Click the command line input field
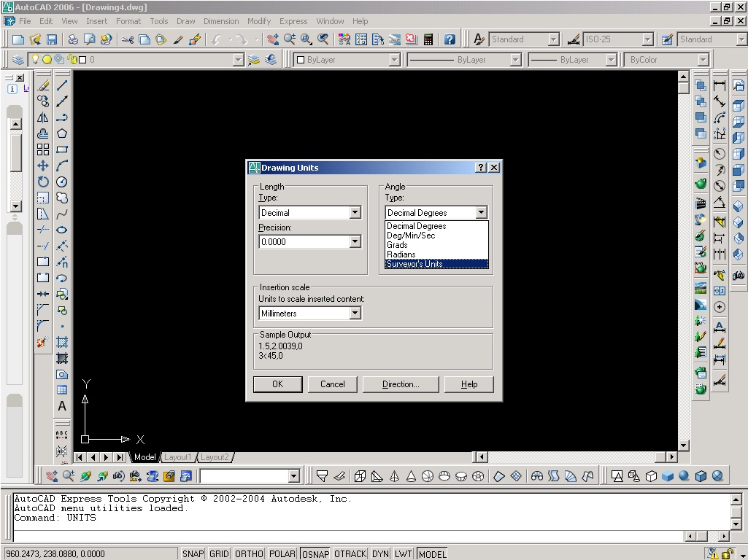Screen dimensions: 748x560 348,536
